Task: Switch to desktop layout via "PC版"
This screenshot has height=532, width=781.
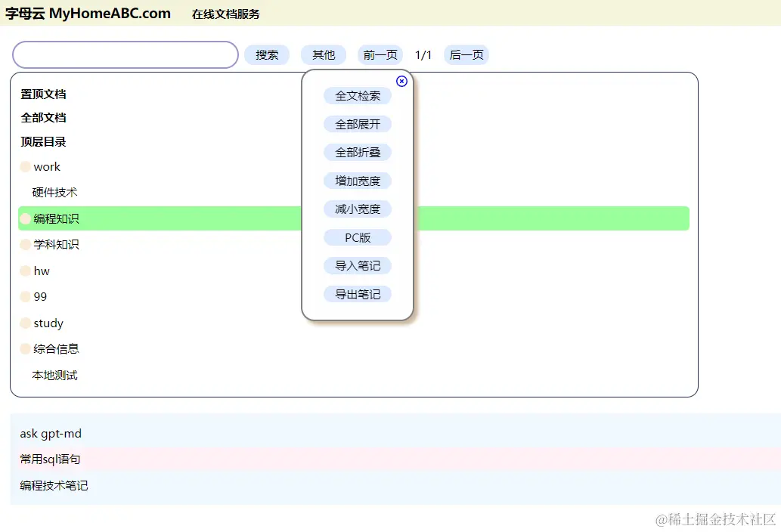Action: [x=357, y=237]
